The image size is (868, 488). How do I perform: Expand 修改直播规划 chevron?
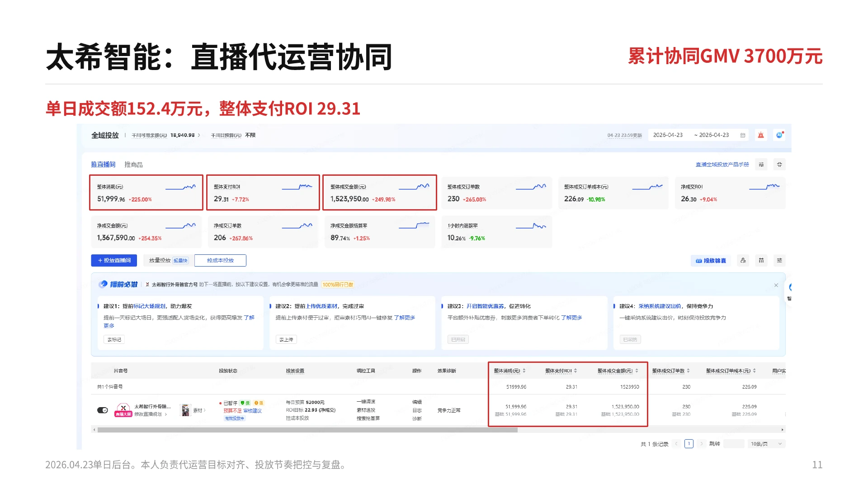point(166,414)
